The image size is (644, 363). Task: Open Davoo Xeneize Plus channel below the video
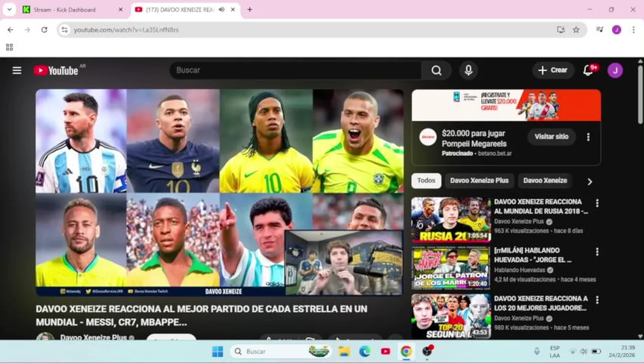(93, 337)
